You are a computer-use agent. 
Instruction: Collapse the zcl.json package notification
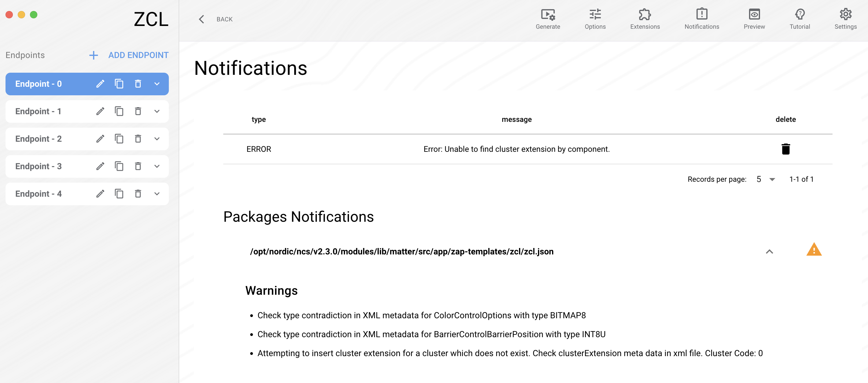coord(769,251)
